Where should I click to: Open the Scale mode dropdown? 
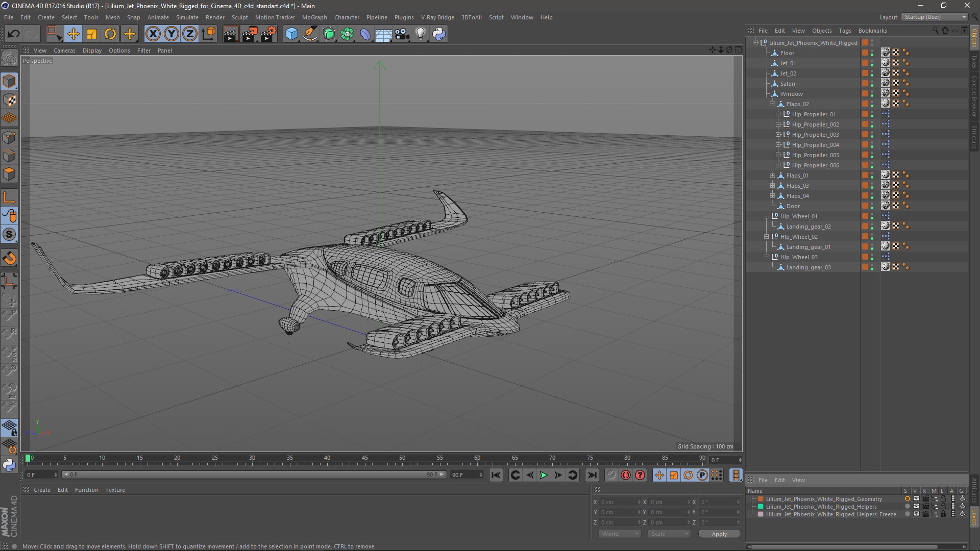click(x=669, y=534)
